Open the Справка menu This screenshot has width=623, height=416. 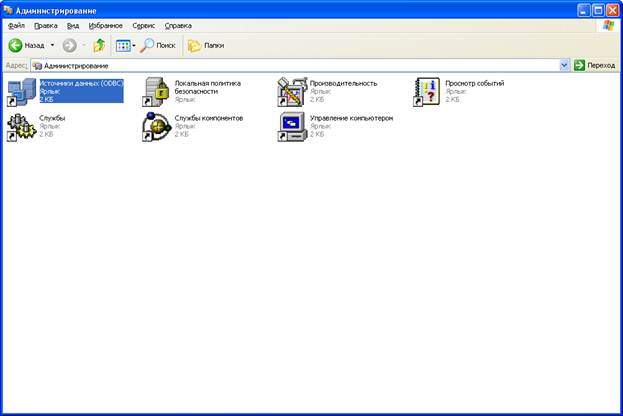(178, 25)
